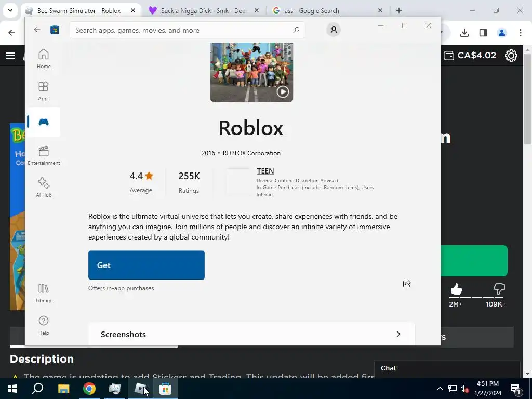Open Chrome three-dot menu
Image resolution: width=532 pixels, height=399 pixels.
(521, 33)
